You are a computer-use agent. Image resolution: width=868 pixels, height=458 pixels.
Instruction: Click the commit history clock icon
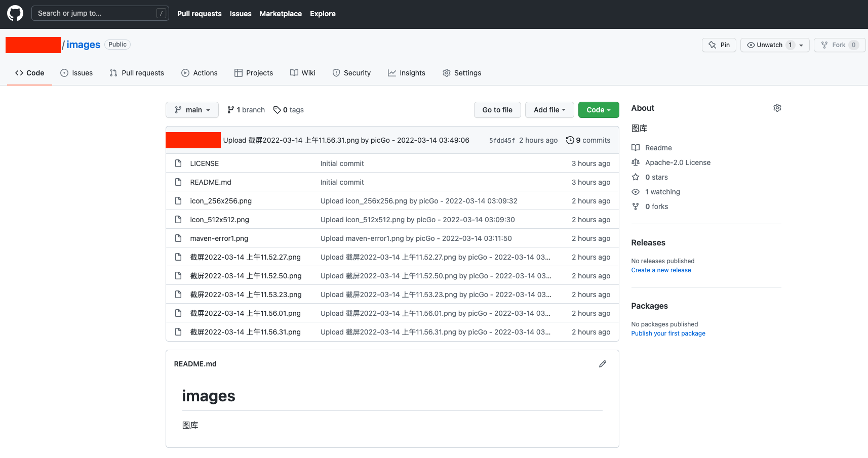pyautogui.click(x=570, y=140)
